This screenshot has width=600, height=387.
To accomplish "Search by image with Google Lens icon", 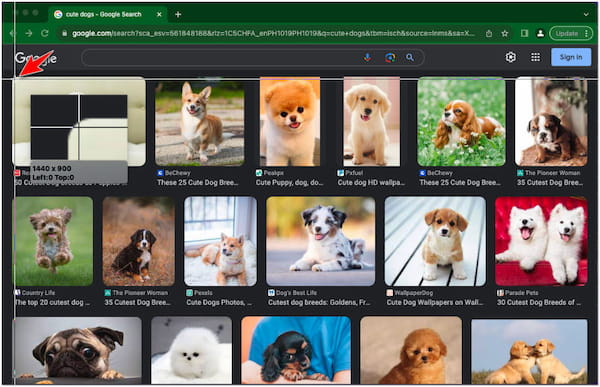I will 390,58.
